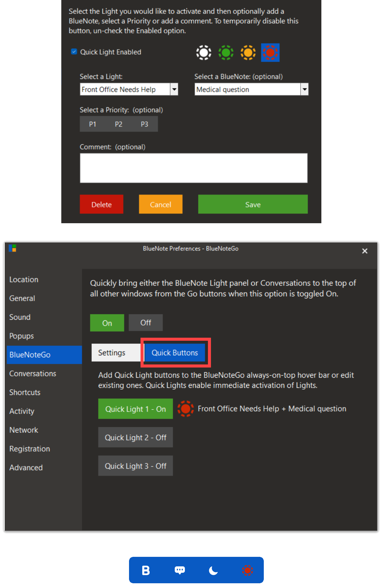
Task: Open the Activity preferences section
Action: pyautogui.click(x=22, y=411)
